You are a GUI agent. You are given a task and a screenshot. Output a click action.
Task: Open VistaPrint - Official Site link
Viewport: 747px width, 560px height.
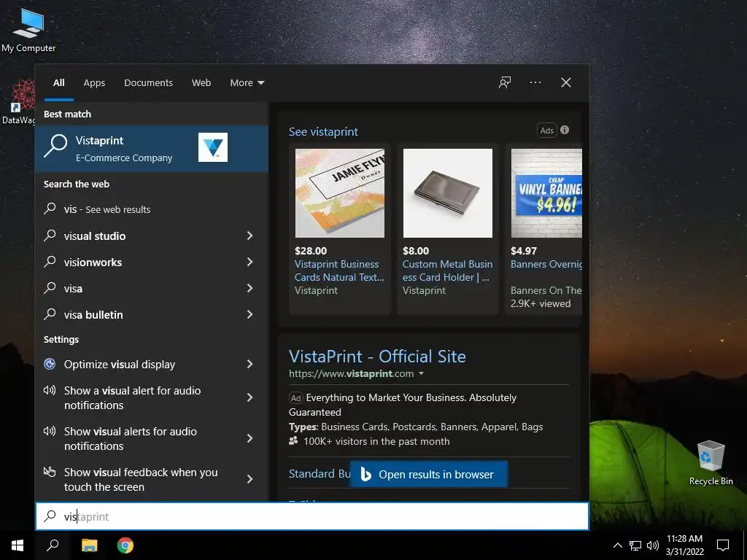[x=377, y=356]
